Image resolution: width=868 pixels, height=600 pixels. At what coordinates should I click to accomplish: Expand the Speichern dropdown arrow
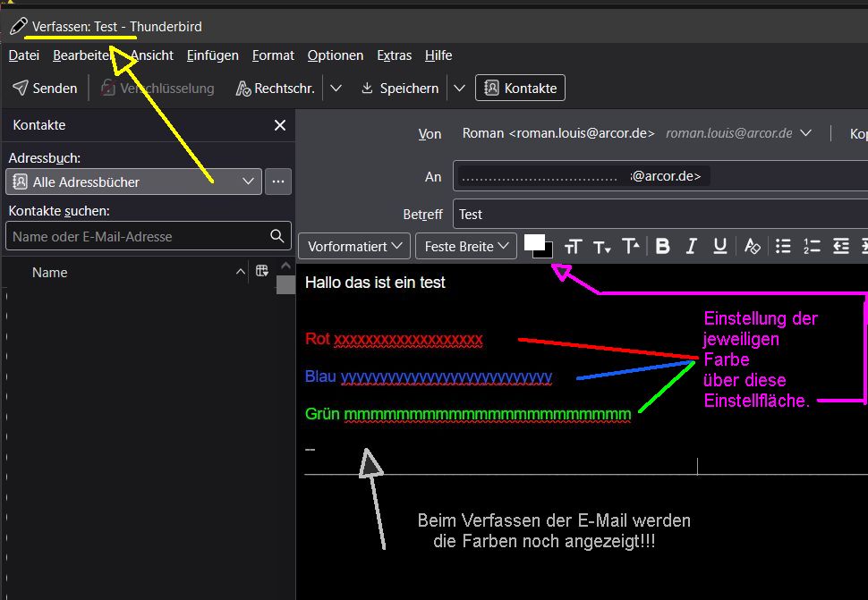(459, 89)
